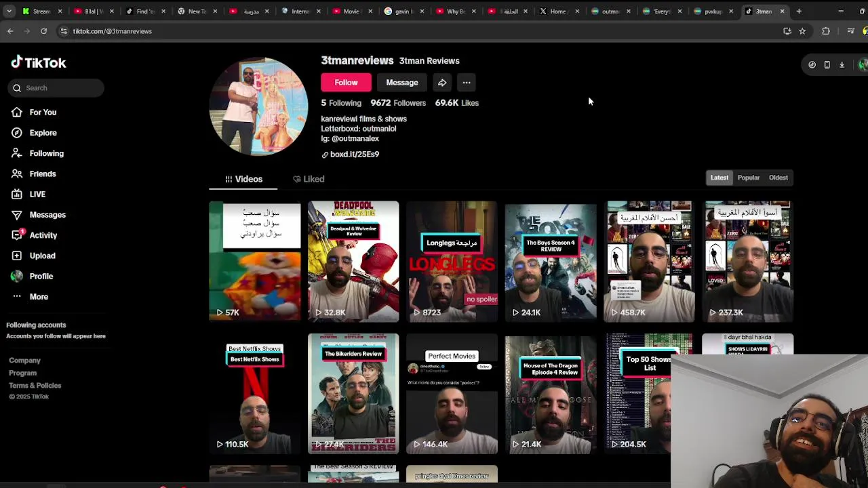View the 9672 Followers count
The image size is (868, 488).
pos(398,103)
